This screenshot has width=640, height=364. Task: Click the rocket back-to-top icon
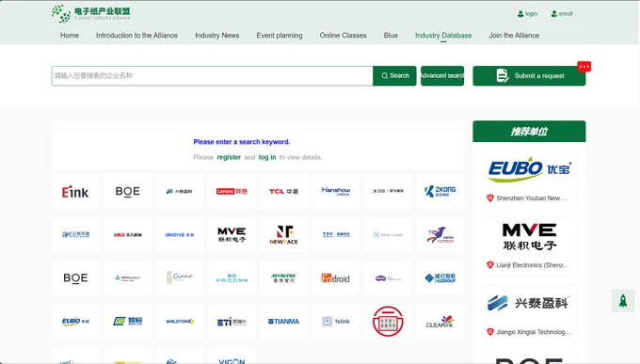[623, 301]
